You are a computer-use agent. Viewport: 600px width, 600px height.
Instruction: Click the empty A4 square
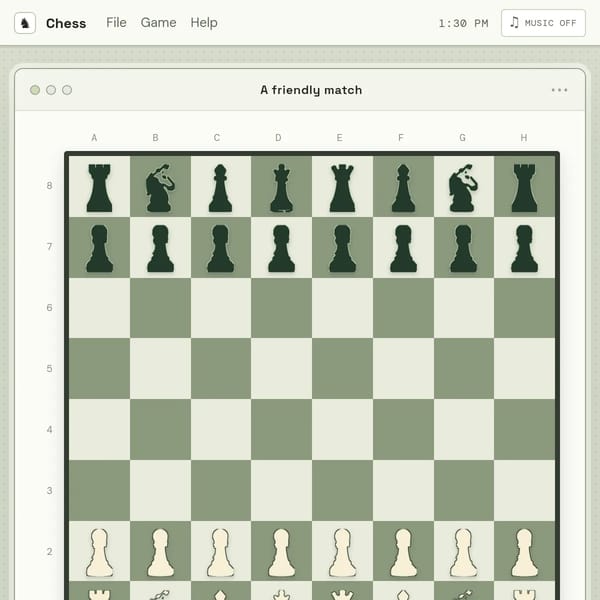click(x=99, y=429)
